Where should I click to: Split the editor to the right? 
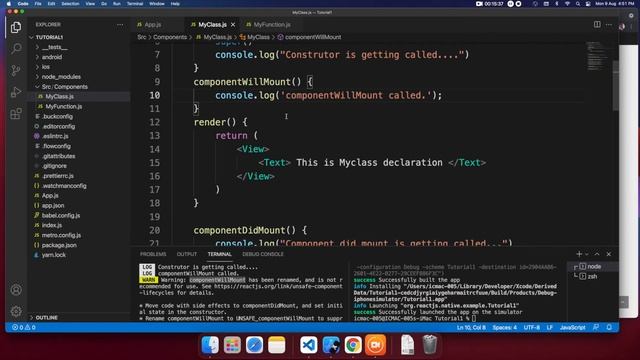point(597,24)
